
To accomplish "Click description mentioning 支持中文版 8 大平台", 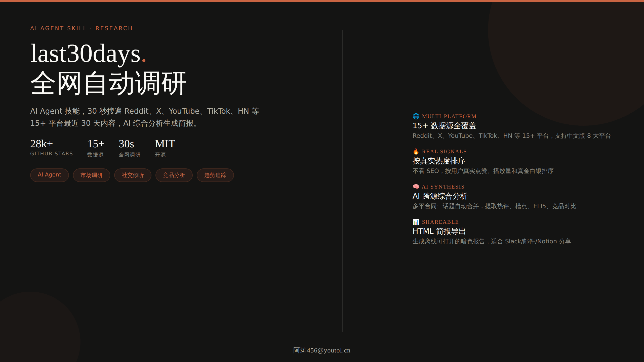I will coord(512,136).
